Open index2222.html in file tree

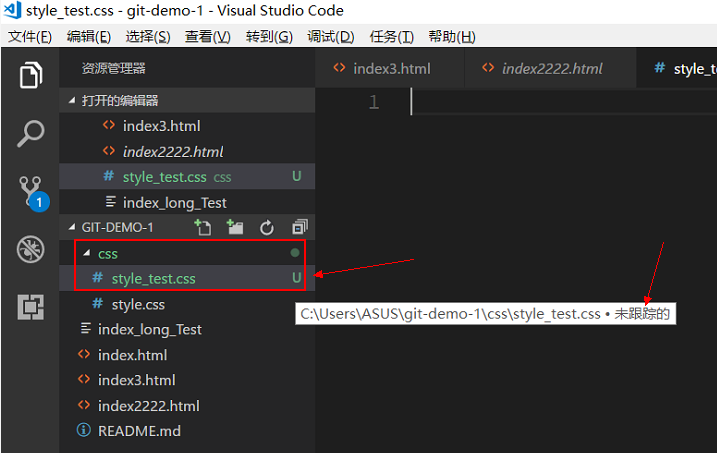[x=187, y=405]
